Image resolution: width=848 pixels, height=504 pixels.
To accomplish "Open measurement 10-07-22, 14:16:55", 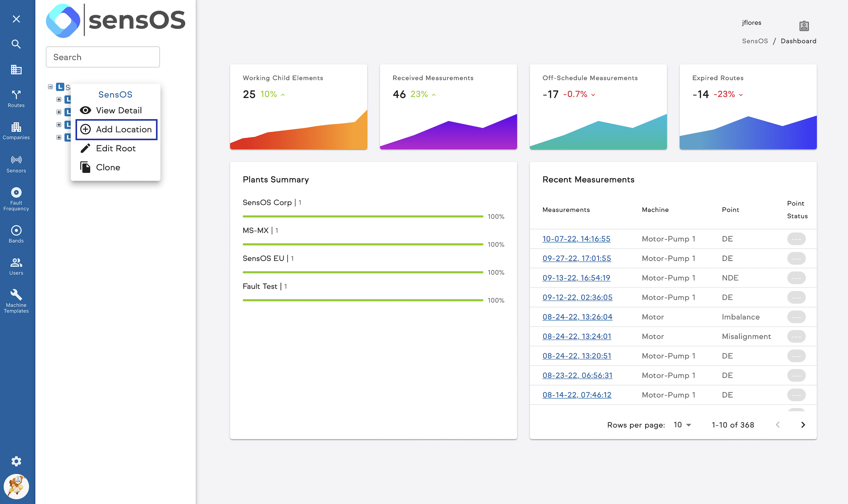I will pyautogui.click(x=576, y=239).
